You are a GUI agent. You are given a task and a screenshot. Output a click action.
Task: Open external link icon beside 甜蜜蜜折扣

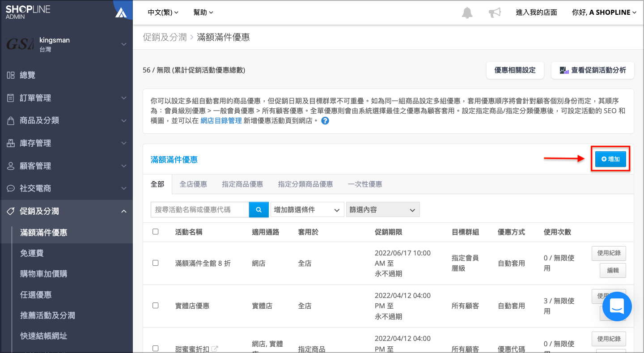tap(215, 349)
